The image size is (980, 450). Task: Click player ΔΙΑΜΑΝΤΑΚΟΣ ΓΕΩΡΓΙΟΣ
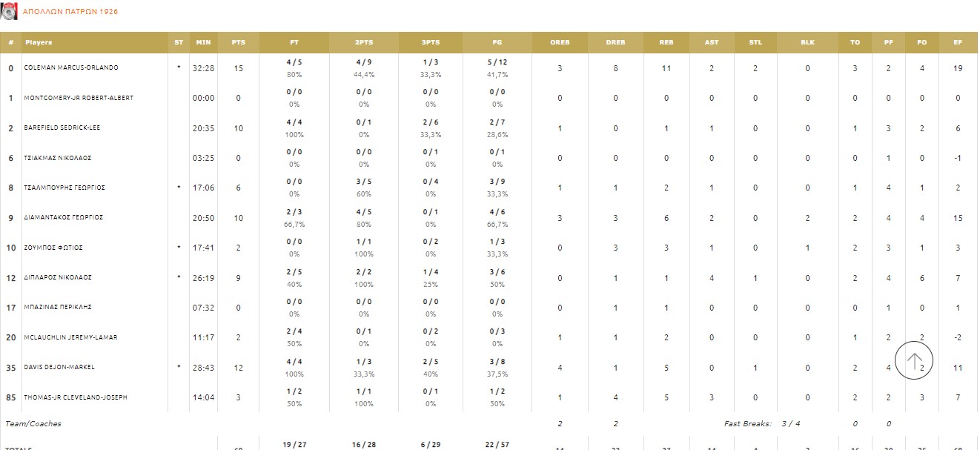click(x=63, y=218)
